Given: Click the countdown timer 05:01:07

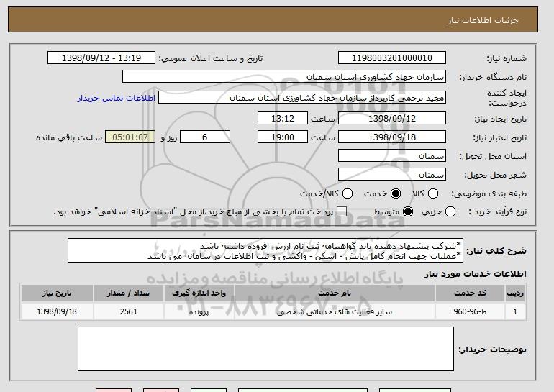Looking at the screenshot, I should tap(130, 137).
